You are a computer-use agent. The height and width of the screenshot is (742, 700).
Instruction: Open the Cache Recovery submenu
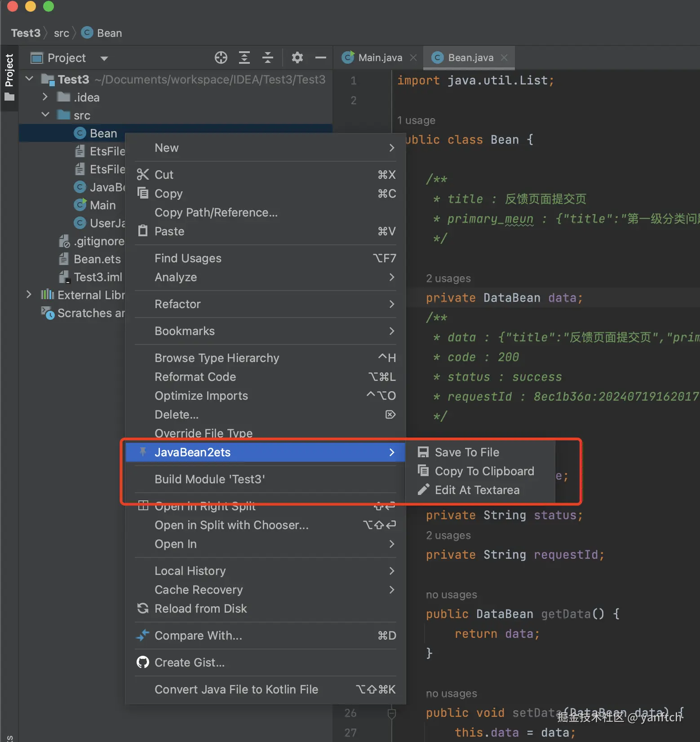[266, 590]
